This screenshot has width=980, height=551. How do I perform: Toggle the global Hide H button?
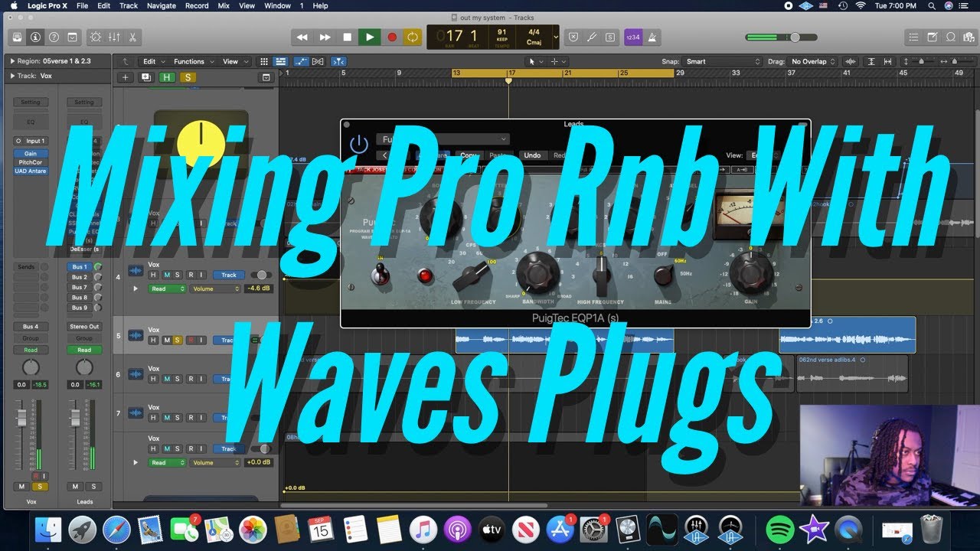166,77
